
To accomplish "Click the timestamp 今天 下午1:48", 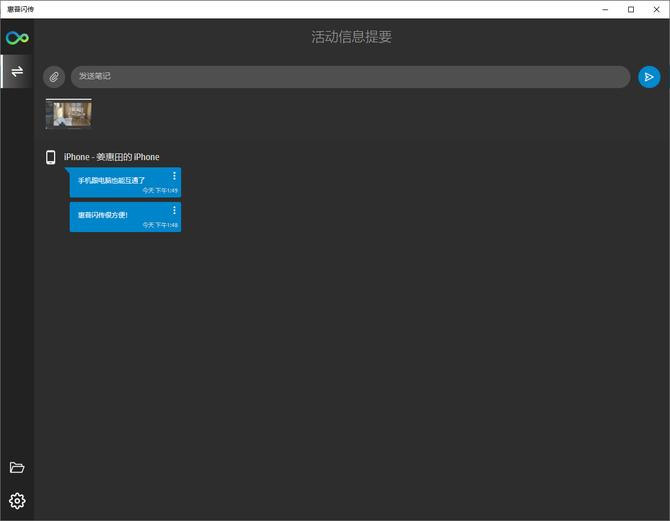I will click(x=160, y=225).
